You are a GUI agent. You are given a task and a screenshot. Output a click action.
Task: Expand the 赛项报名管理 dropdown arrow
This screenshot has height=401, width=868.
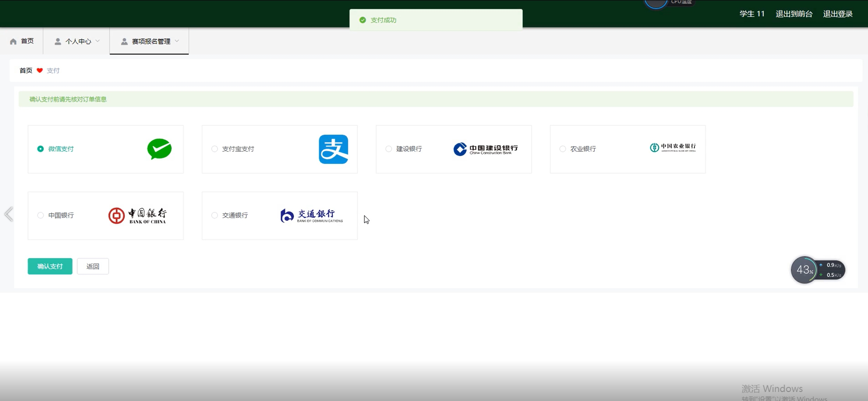coord(177,41)
